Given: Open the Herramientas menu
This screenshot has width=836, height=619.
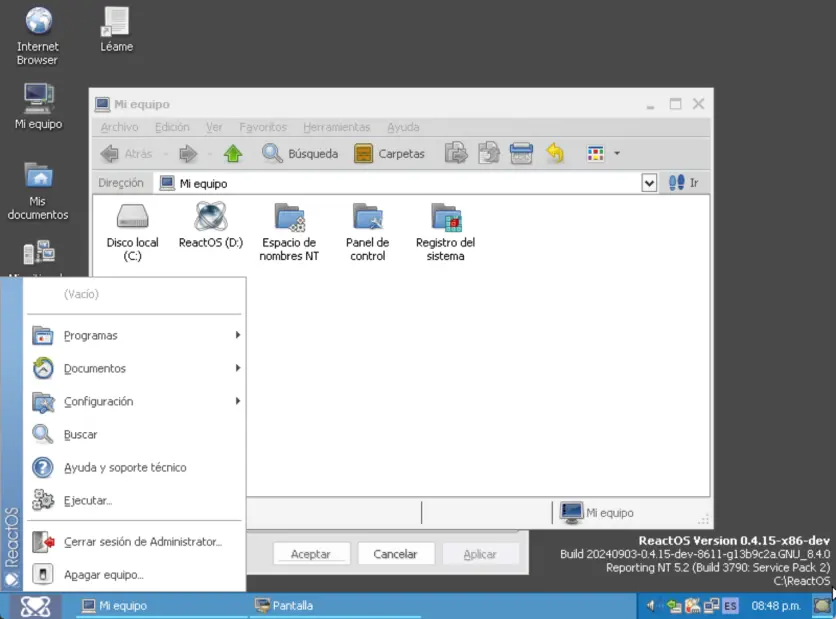Looking at the screenshot, I should click(x=336, y=127).
